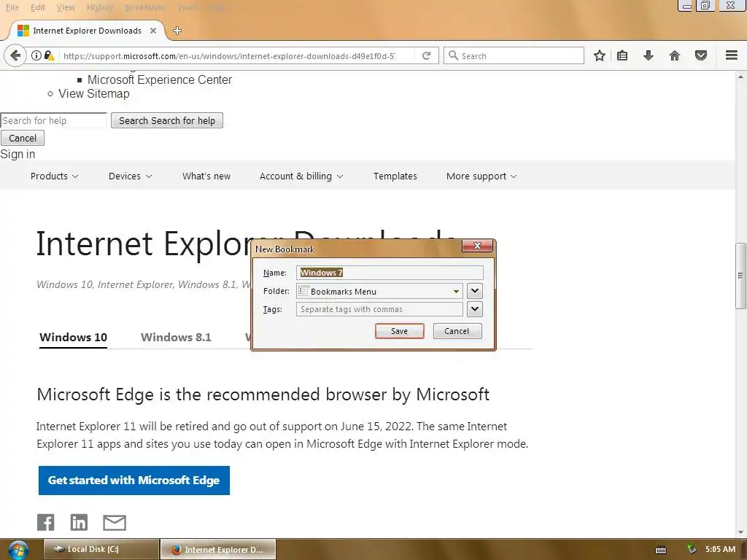Click Get started with Microsoft Edge button
This screenshot has width=747, height=560.
pyautogui.click(x=134, y=480)
